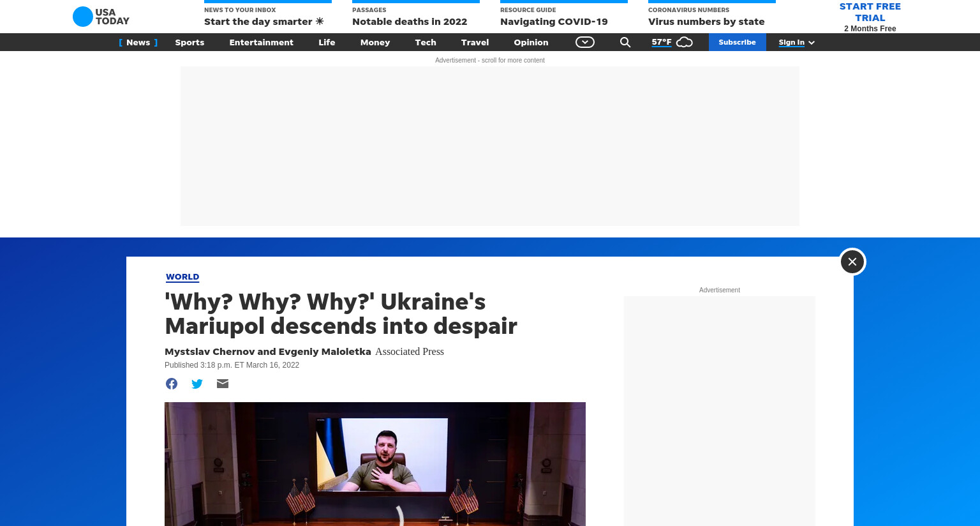Visit the Tech section
The height and width of the screenshot is (526, 980).
(426, 42)
